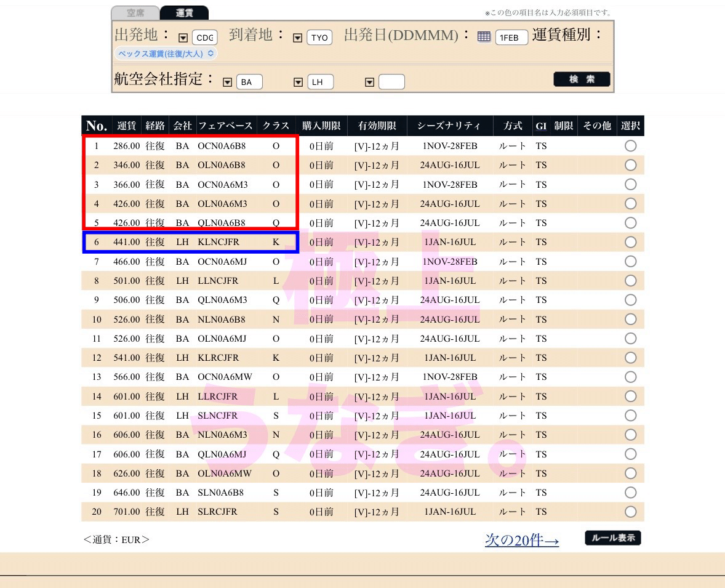Select the radio button for fare No.10 NLN0A6B8
This screenshot has height=588, width=725.
coord(630,319)
